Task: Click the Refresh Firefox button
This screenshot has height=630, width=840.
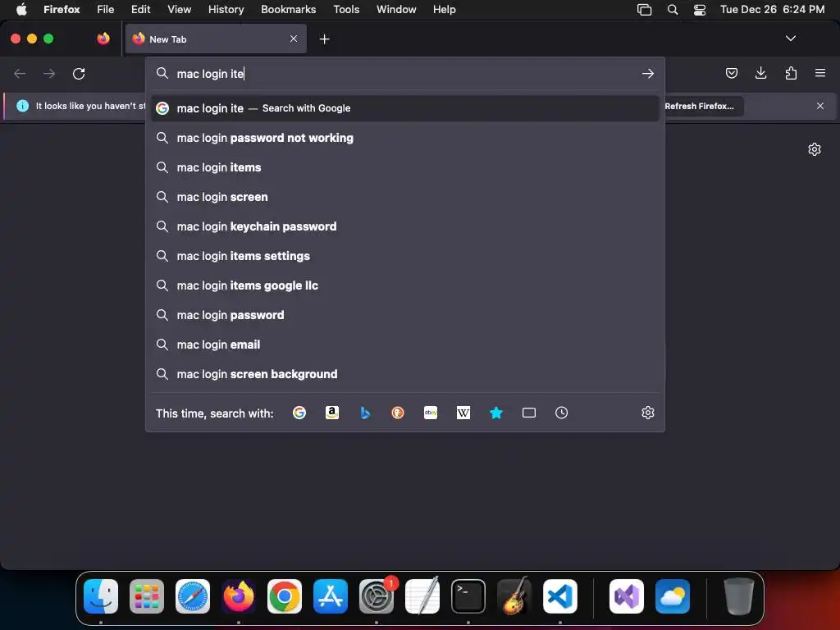Action: click(699, 106)
